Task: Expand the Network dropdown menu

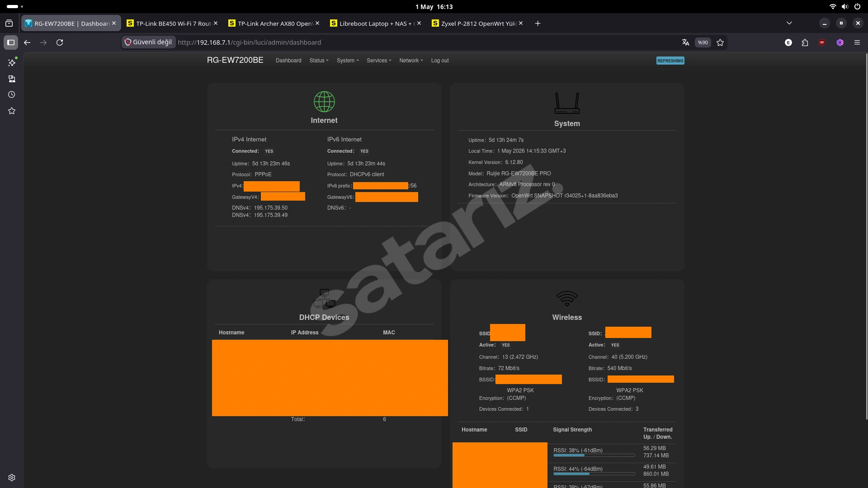Action: click(x=411, y=61)
